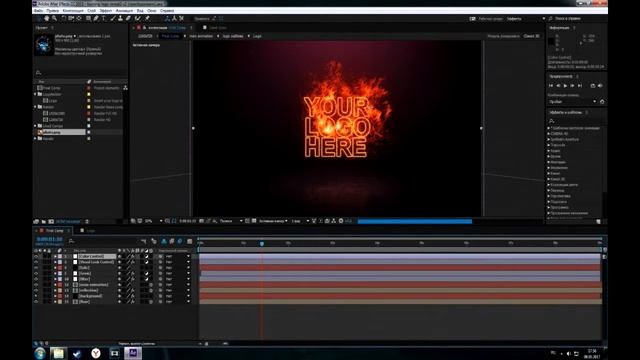
Task: Step to next frame in Preview panel
Action: pyautogui.click(x=572, y=86)
